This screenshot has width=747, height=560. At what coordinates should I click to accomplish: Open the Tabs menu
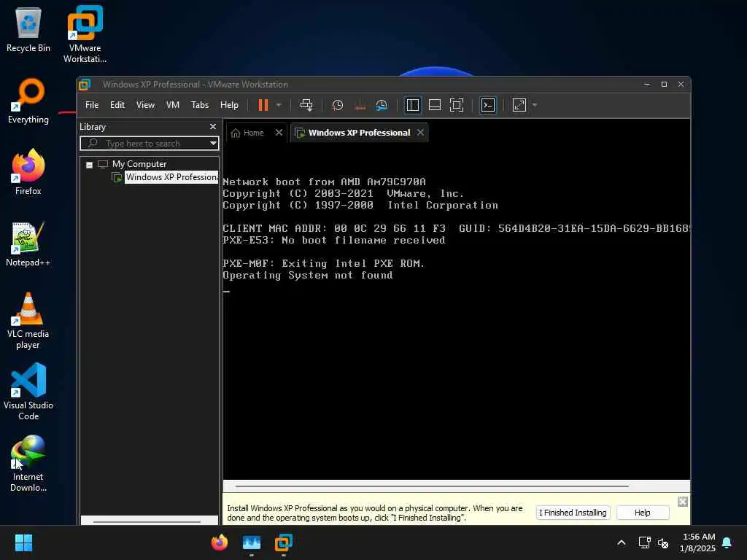[200, 105]
